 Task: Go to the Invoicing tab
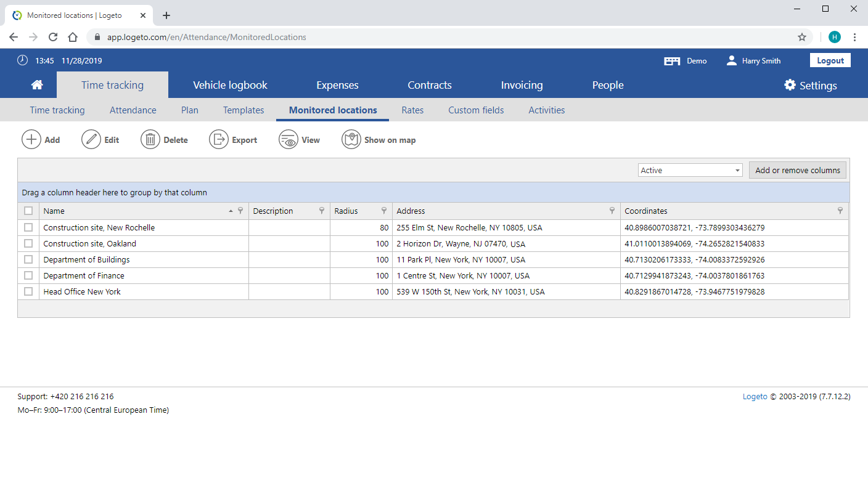coord(522,85)
